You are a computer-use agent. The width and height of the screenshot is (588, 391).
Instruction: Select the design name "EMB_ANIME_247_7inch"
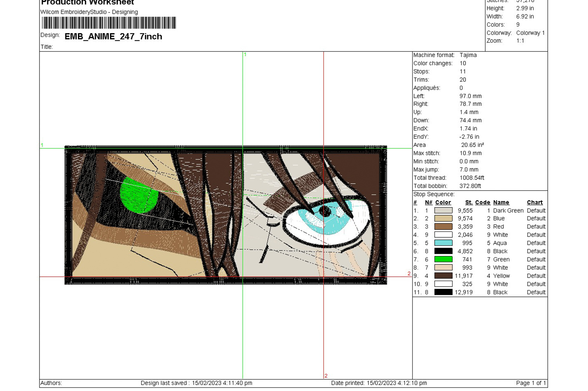pos(113,36)
